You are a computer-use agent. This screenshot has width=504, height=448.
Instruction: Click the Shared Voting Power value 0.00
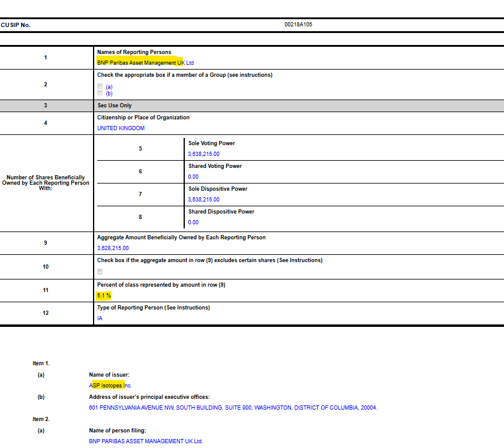[x=193, y=177]
